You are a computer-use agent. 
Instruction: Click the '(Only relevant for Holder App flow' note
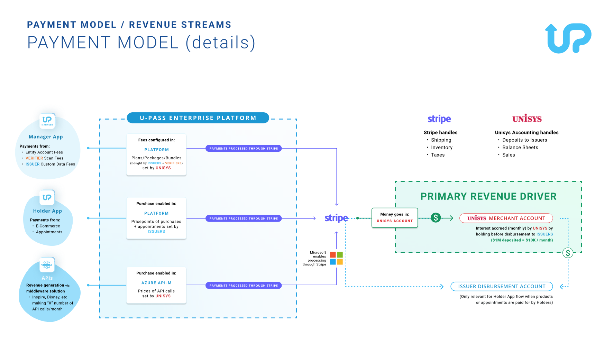click(506, 299)
